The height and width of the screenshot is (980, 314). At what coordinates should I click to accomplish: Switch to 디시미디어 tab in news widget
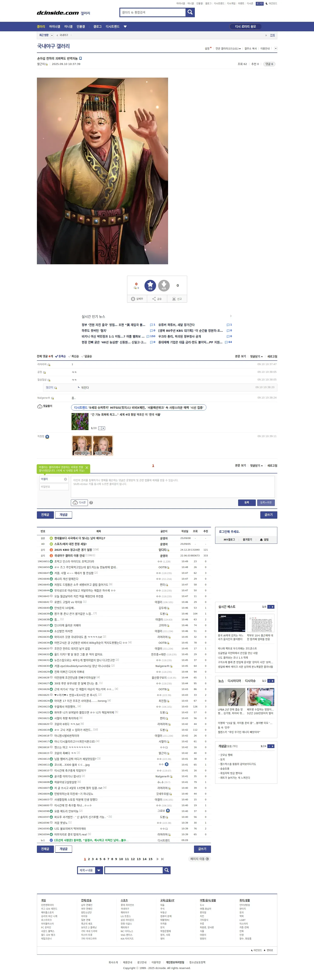(234, 681)
